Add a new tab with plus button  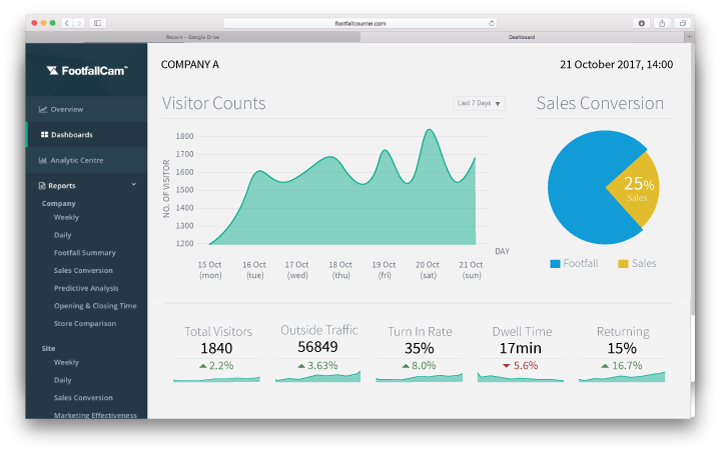(x=689, y=37)
